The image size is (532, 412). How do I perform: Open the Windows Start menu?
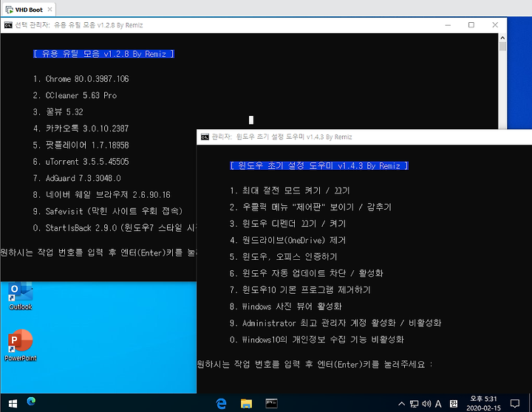[x=13, y=404]
